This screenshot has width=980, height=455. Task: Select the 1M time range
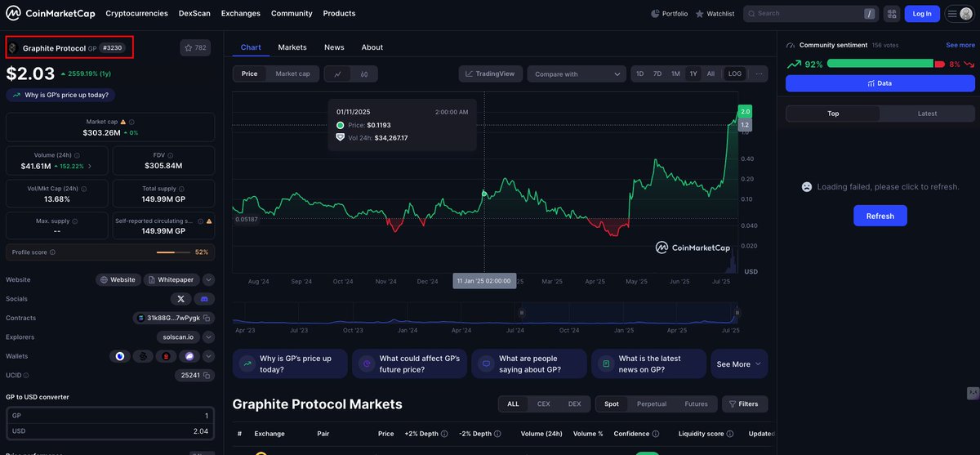[x=675, y=74]
